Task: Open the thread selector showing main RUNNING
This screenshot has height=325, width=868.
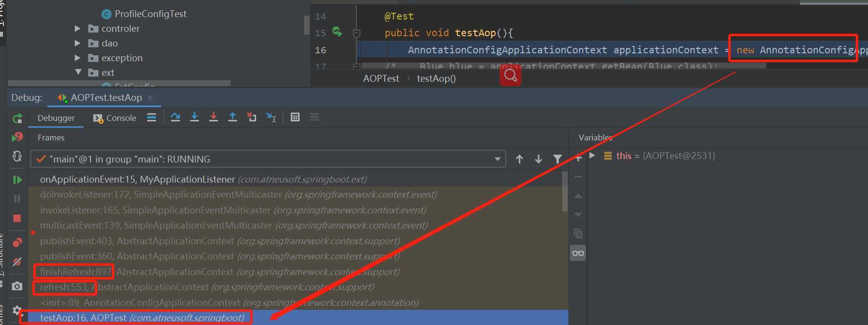Action: pos(268,159)
